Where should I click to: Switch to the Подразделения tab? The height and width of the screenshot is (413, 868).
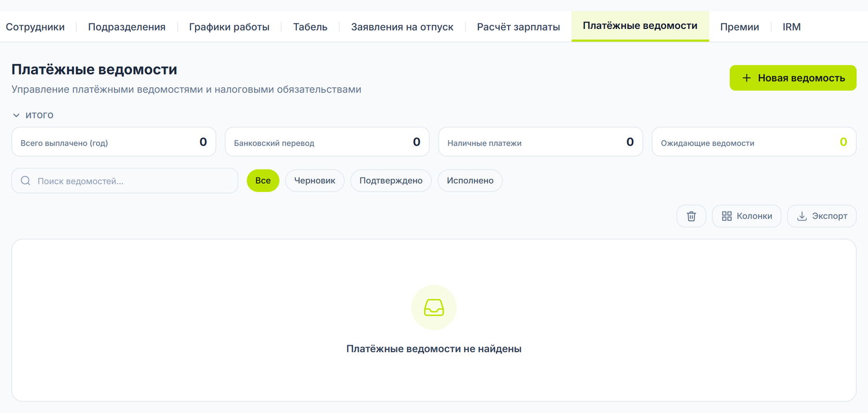tap(127, 27)
